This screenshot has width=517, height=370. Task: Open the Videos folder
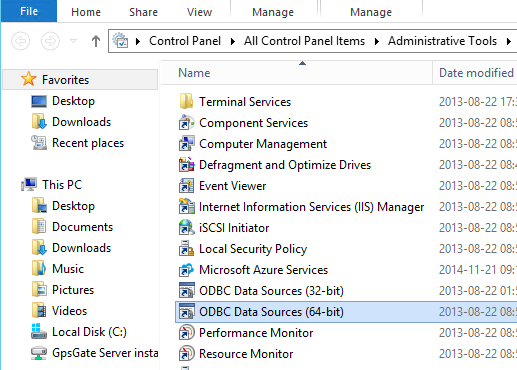(69, 311)
